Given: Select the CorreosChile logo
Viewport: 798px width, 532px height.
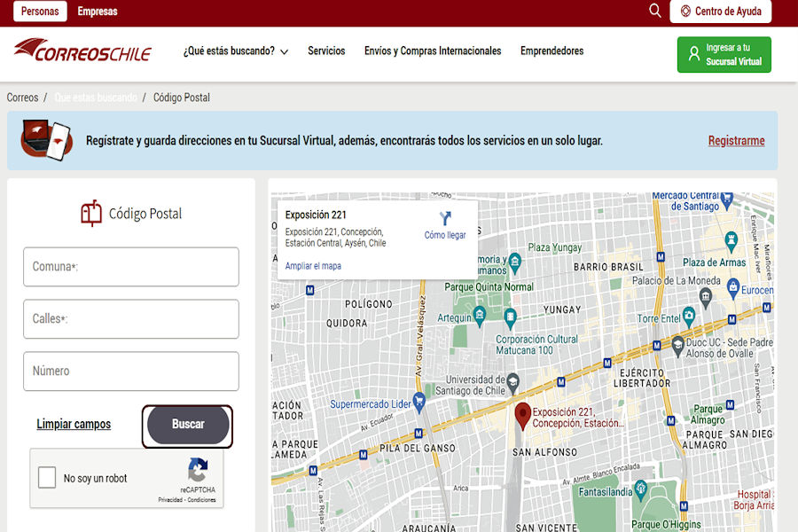Looking at the screenshot, I should pyautogui.click(x=82, y=51).
